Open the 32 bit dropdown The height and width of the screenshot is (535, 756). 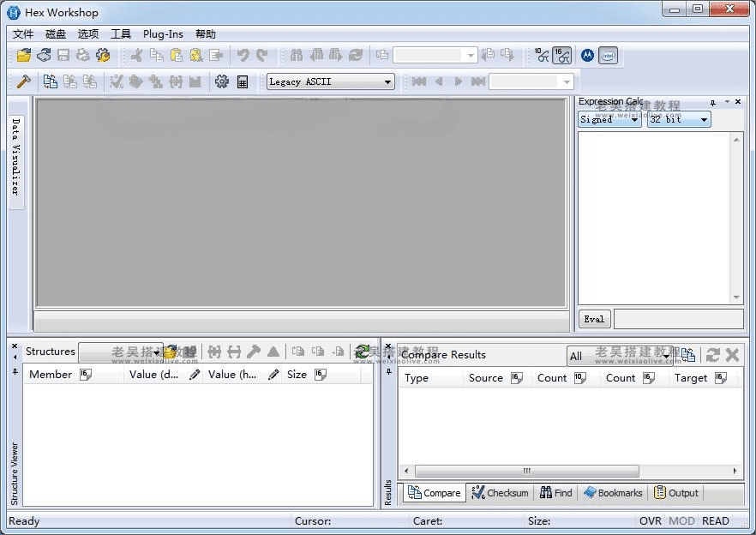(679, 119)
